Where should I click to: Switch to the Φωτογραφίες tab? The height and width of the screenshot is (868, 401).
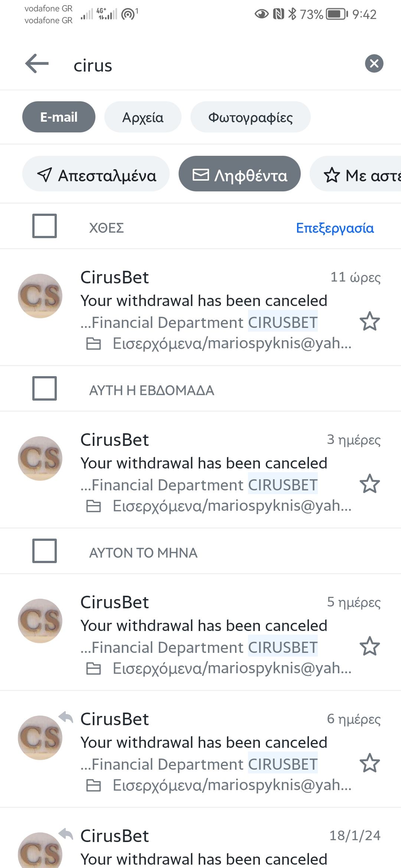coord(250,117)
